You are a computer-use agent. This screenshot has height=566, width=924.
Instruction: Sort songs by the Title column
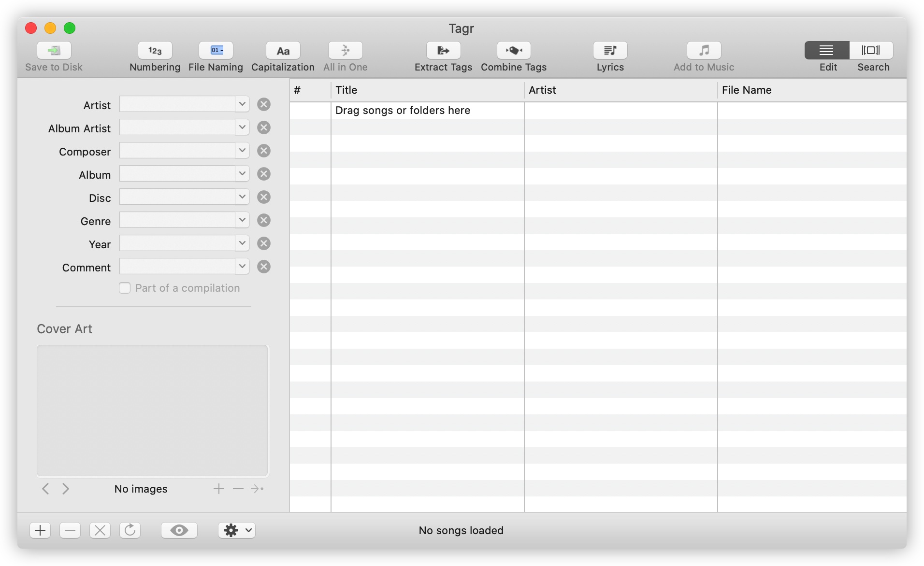click(x=346, y=90)
